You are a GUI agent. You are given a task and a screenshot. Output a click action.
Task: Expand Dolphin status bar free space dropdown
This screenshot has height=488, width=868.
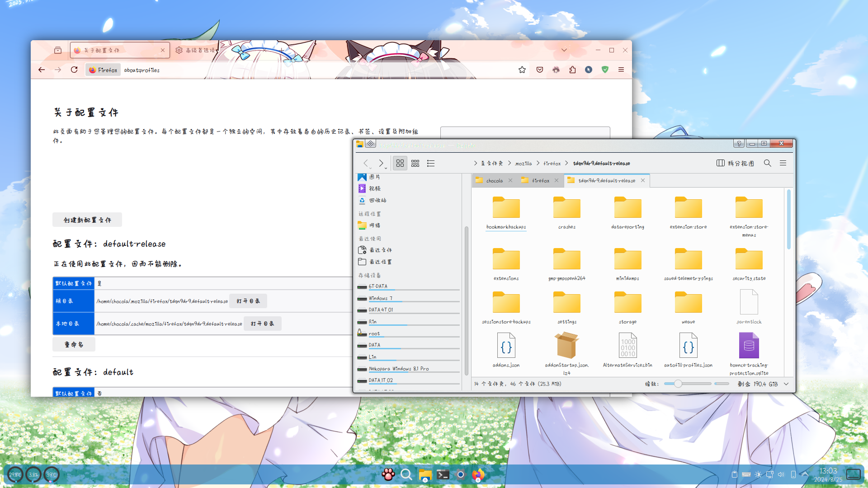[786, 384]
